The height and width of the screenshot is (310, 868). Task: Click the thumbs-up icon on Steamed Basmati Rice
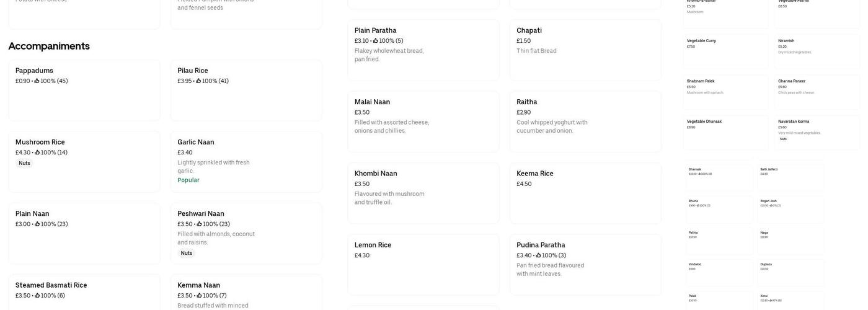click(x=37, y=296)
